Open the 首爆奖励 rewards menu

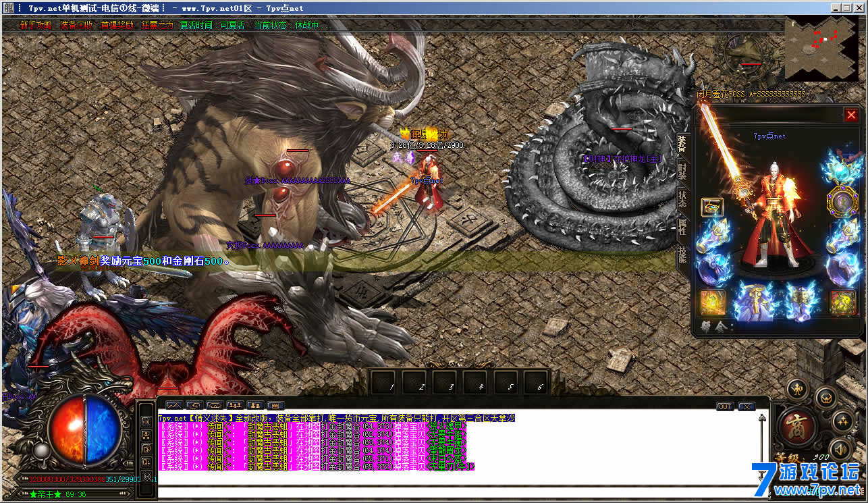point(117,25)
